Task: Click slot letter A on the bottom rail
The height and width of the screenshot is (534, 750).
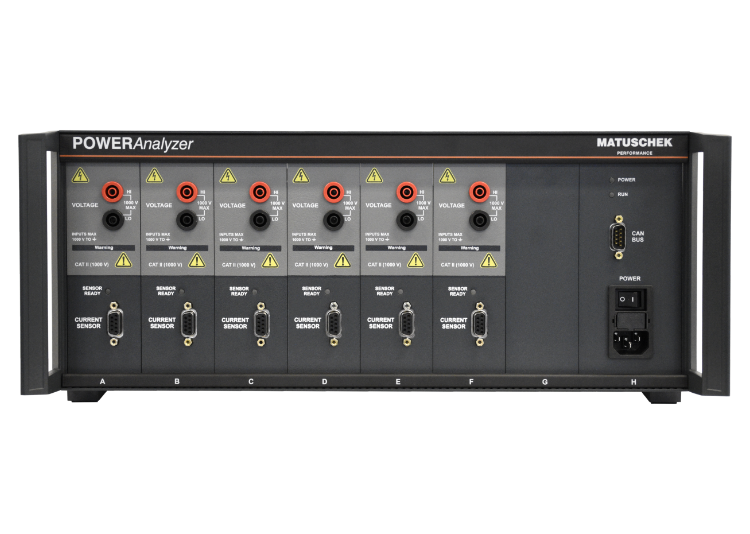Action: click(102, 381)
